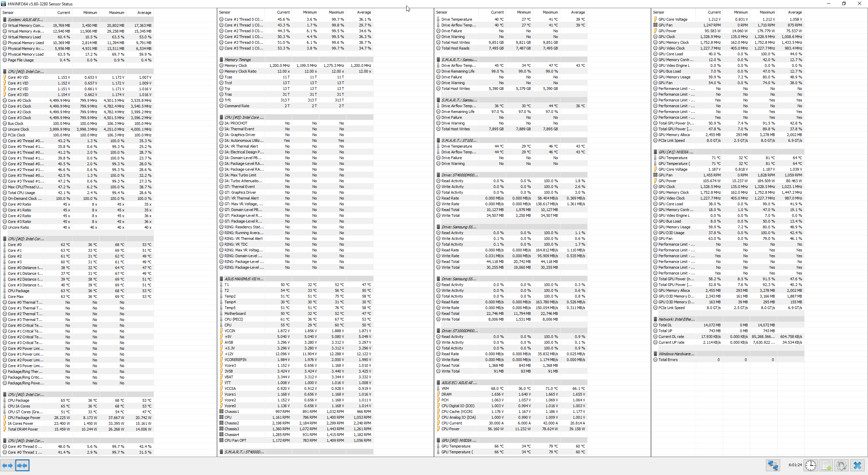Screen dimensions: 868x475
Task: Select the VRM temperature row in ASUS EC
Action: [x=445, y=388]
